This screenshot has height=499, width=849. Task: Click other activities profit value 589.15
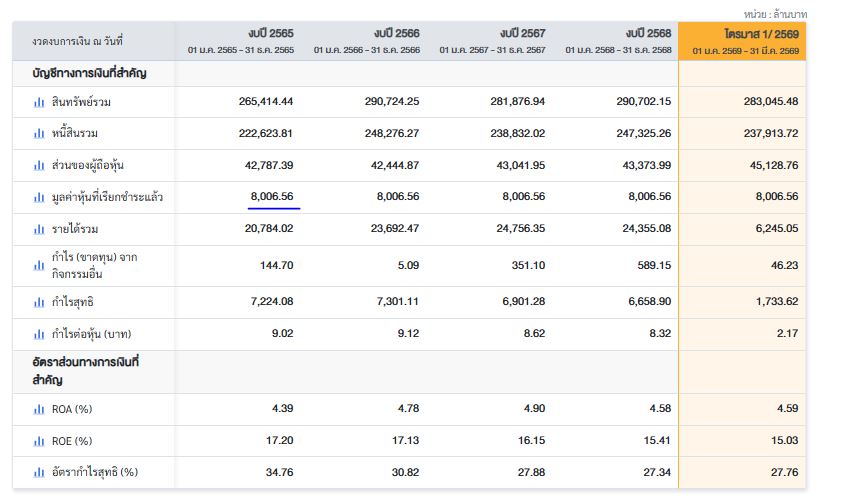(654, 265)
